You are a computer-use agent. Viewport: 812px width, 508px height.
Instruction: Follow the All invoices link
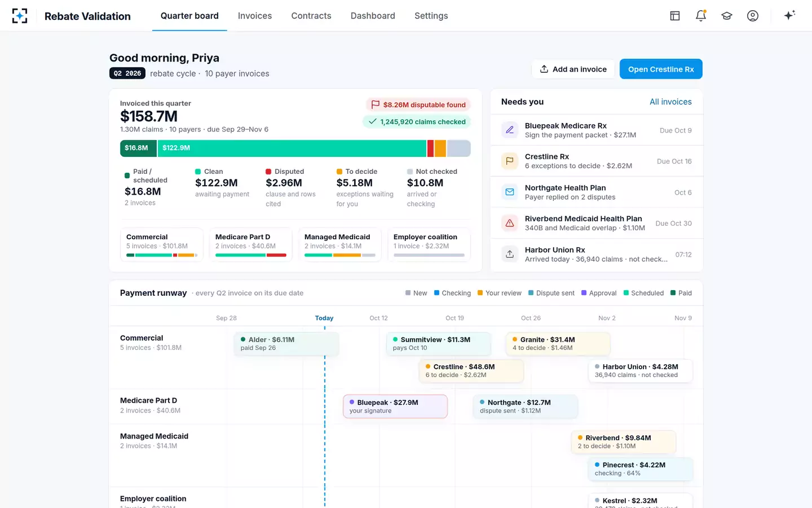pyautogui.click(x=670, y=102)
